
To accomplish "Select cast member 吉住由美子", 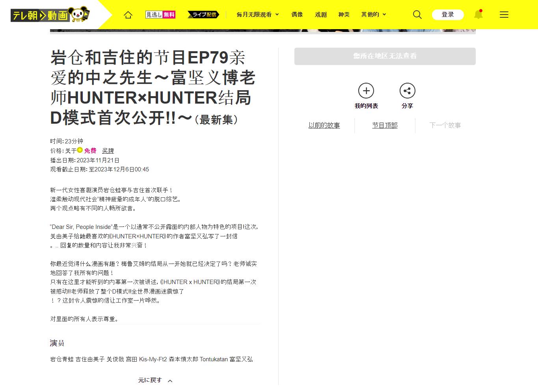I will pyautogui.click(x=90, y=359).
